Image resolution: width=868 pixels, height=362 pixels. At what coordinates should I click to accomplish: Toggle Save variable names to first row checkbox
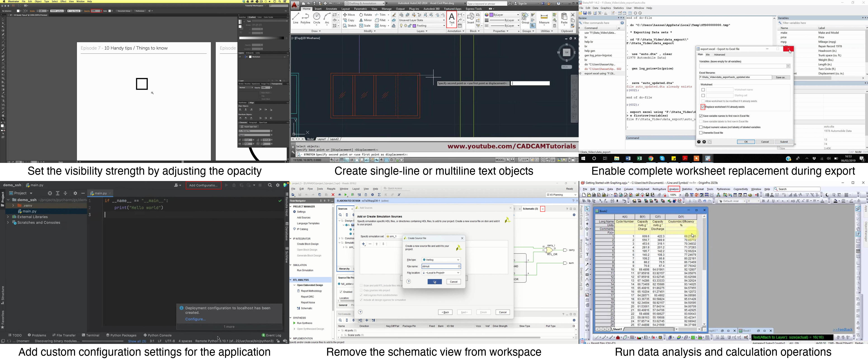(x=701, y=116)
